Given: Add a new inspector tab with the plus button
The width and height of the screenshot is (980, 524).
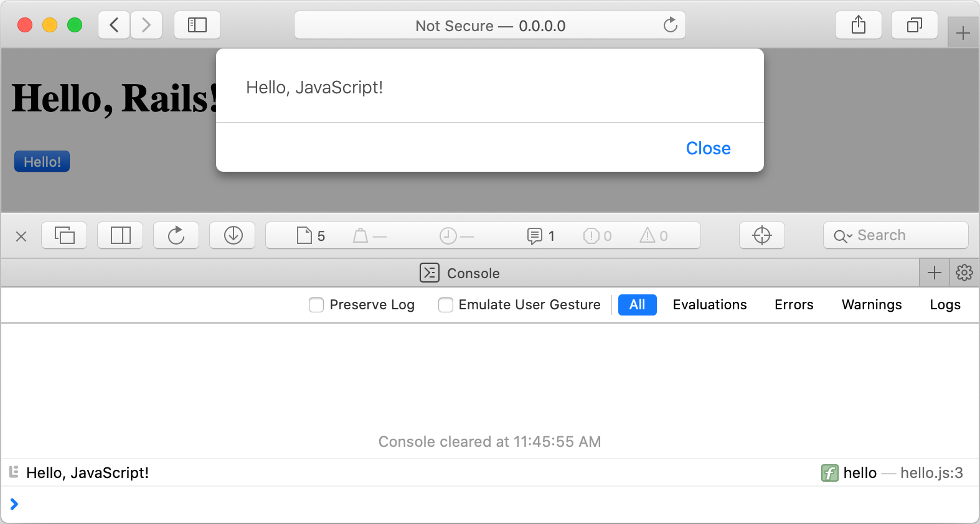Looking at the screenshot, I should [934, 273].
